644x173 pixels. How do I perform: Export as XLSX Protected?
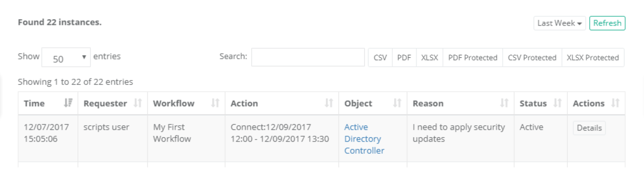click(592, 58)
